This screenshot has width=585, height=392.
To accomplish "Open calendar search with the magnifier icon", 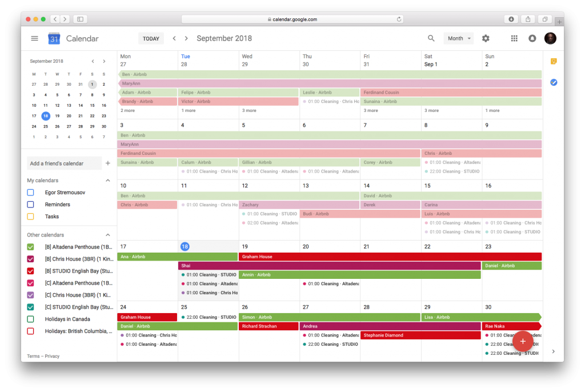I will point(431,38).
